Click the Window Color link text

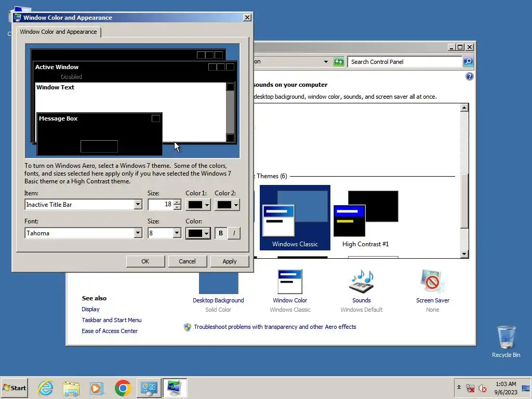(290, 300)
